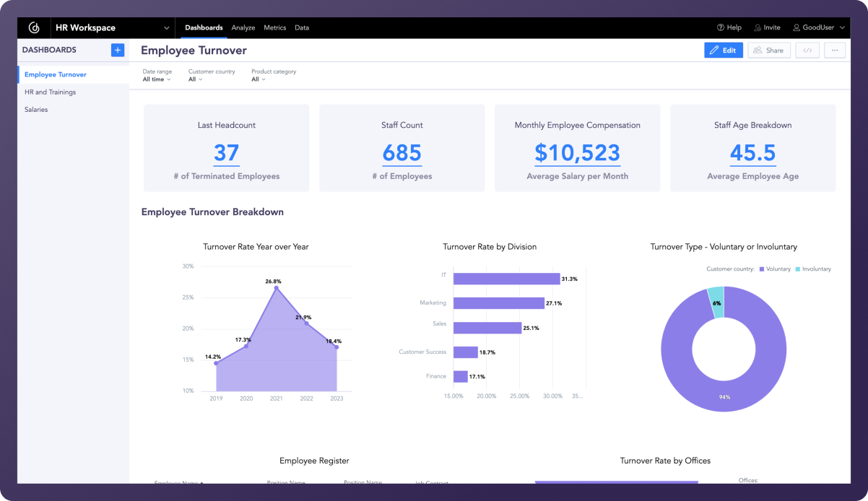
Task: Open the embed code icon button
Action: tap(807, 51)
